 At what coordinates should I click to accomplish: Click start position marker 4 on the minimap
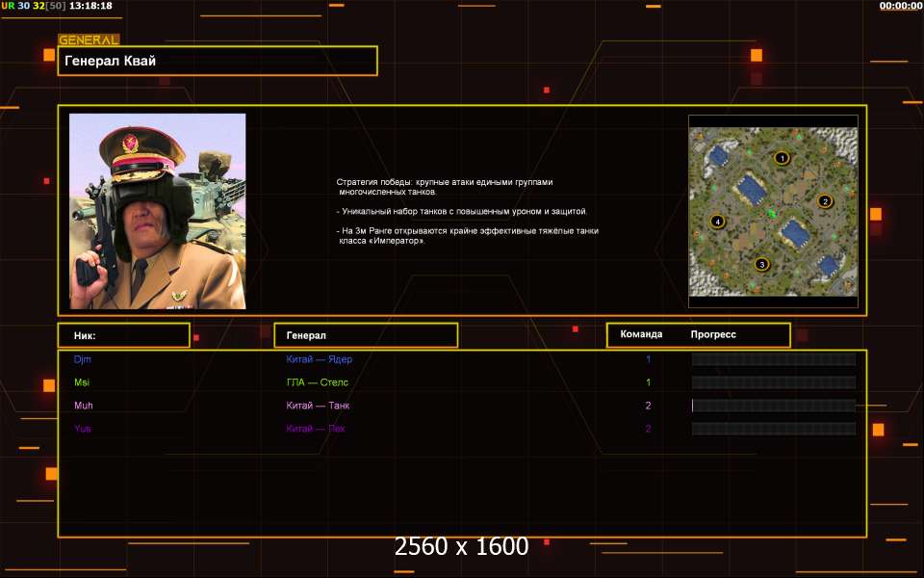pyautogui.click(x=717, y=222)
